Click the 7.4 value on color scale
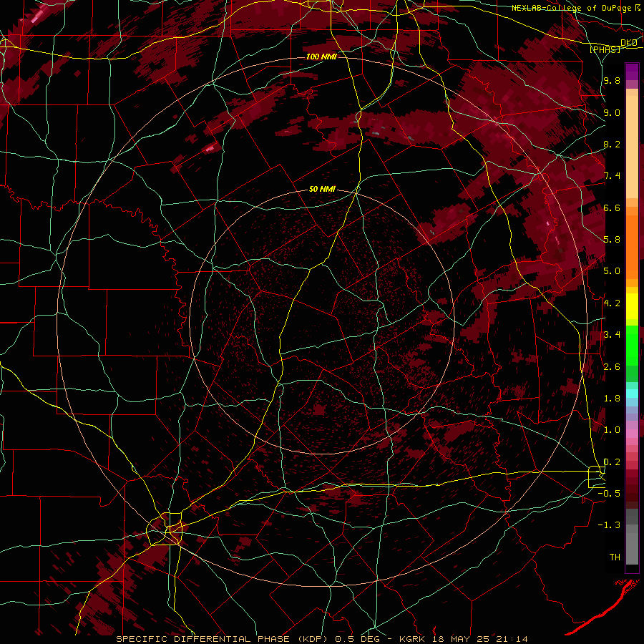Image resolution: width=644 pixels, height=644 pixels. 612,176
